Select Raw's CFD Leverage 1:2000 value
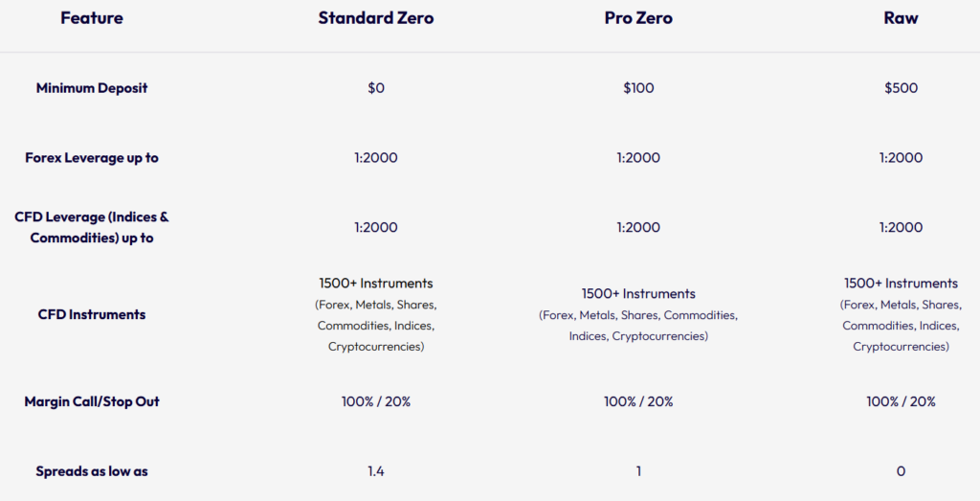The height and width of the screenshot is (501, 980). [901, 227]
